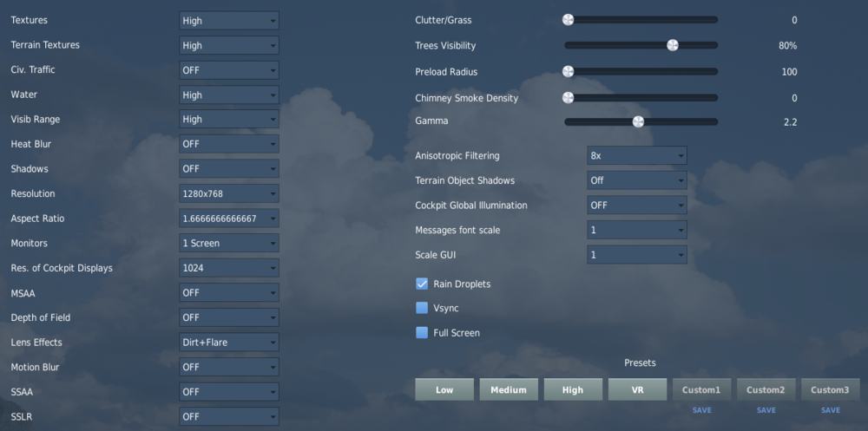868x431 pixels.
Task: Click SAVE under Custom2
Action: tap(766, 410)
